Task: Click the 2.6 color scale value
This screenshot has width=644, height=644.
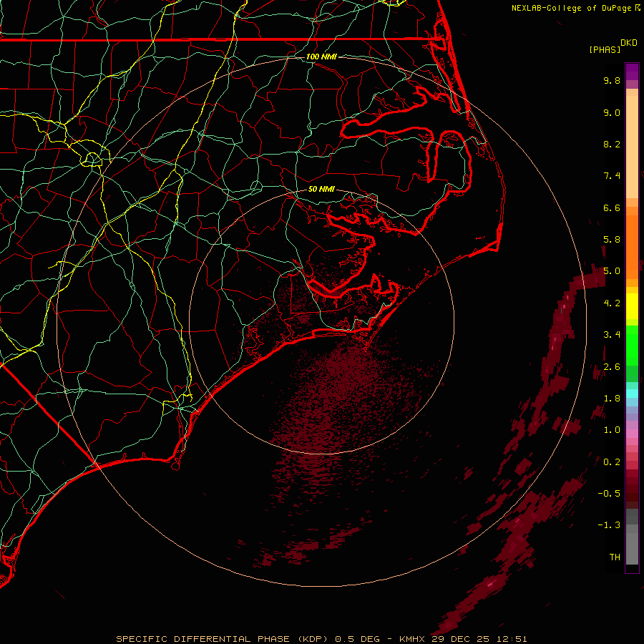Action: point(612,367)
